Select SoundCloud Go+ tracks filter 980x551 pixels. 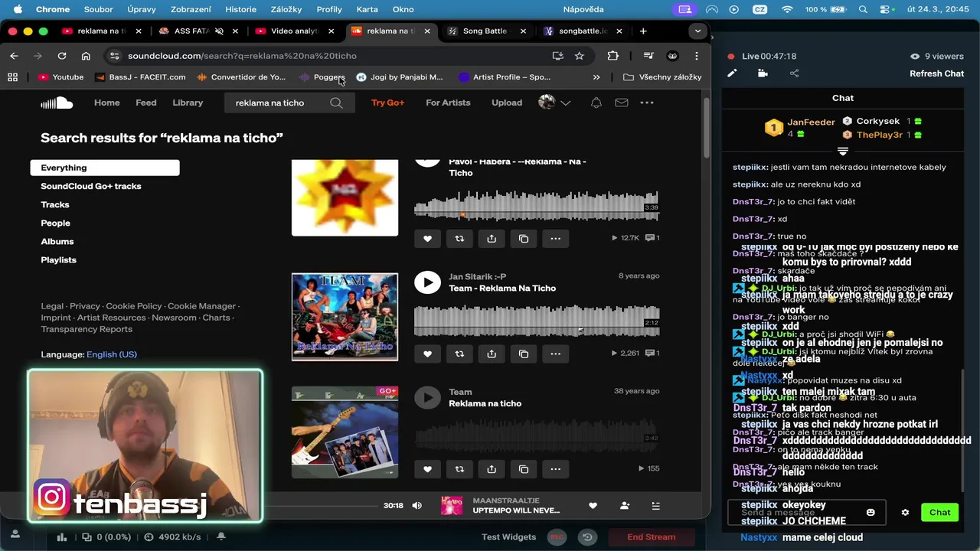point(91,186)
